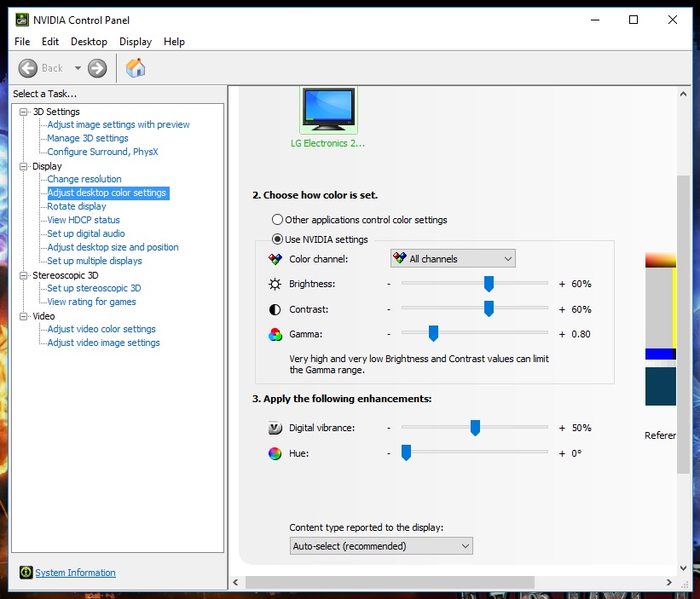Open the Help menu

174,42
